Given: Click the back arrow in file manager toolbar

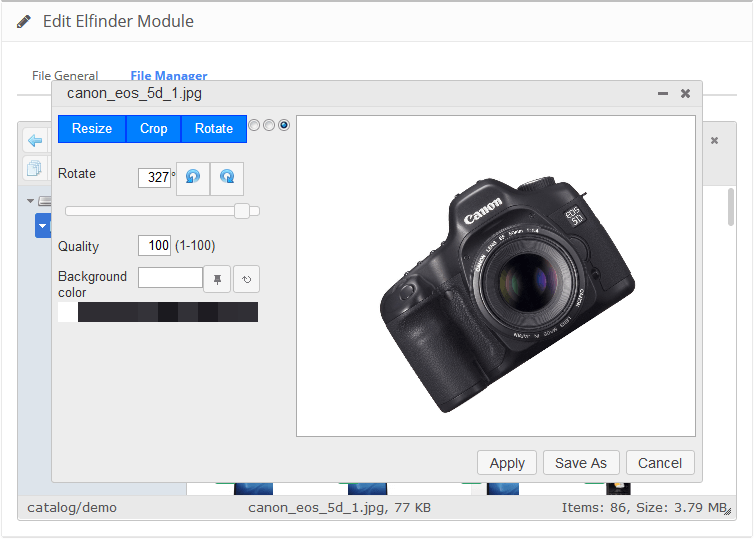Looking at the screenshot, I should pos(35,141).
